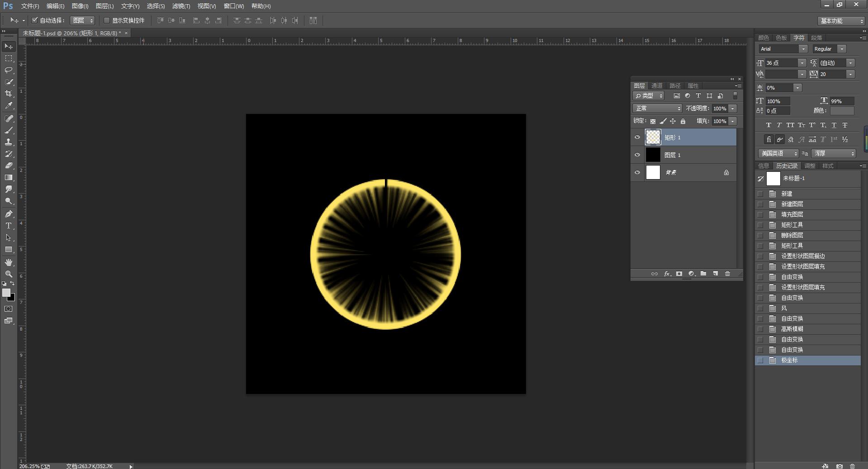Click the 未标题-1 history snapshot
The width and height of the screenshot is (868, 469).
click(808, 179)
